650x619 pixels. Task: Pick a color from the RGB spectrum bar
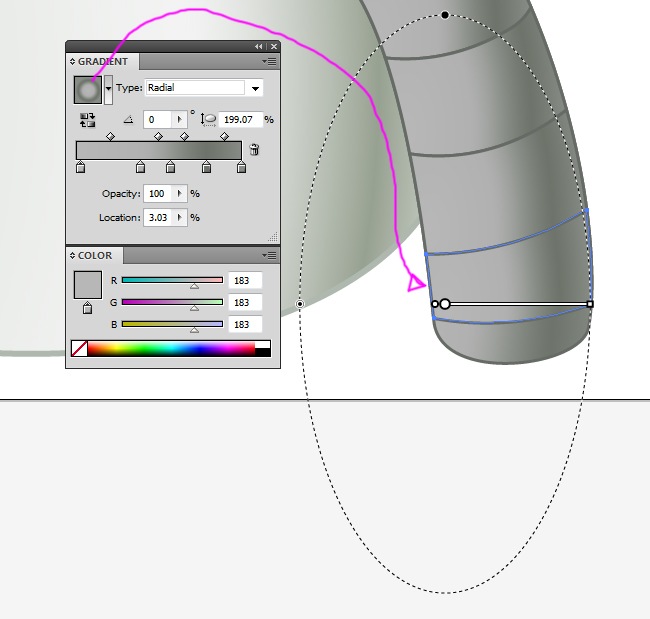171,349
